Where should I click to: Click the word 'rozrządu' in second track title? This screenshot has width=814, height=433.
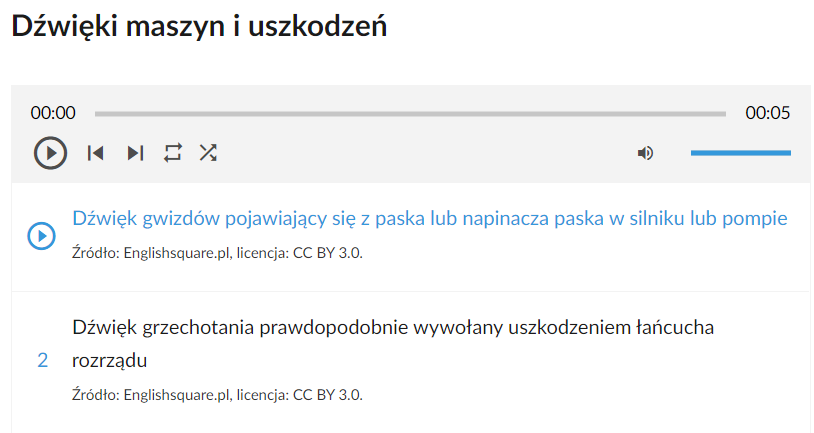click(x=110, y=361)
